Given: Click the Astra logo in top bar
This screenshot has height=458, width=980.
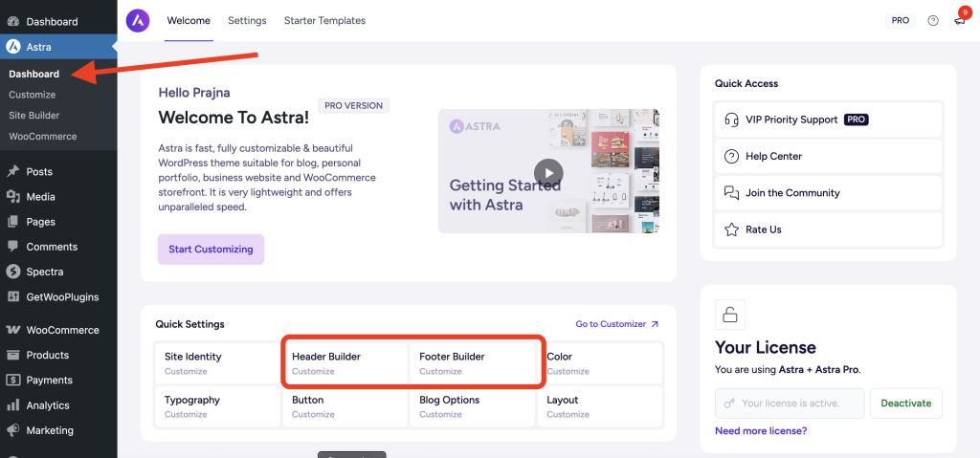Looking at the screenshot, I should pyautogui.click(x=138, y=20).
